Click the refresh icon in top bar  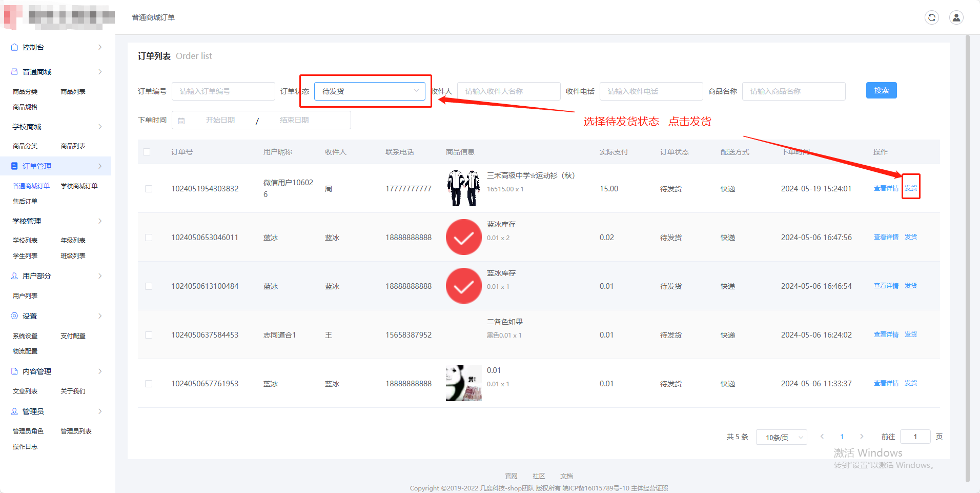click(x=931, y=17)
